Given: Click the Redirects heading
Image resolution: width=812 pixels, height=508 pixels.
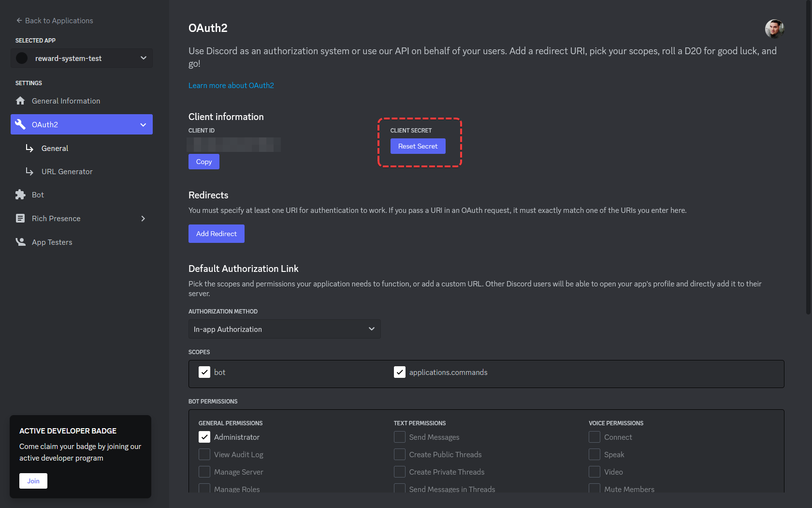Looking at the screenshot, I should pos(208,195).
